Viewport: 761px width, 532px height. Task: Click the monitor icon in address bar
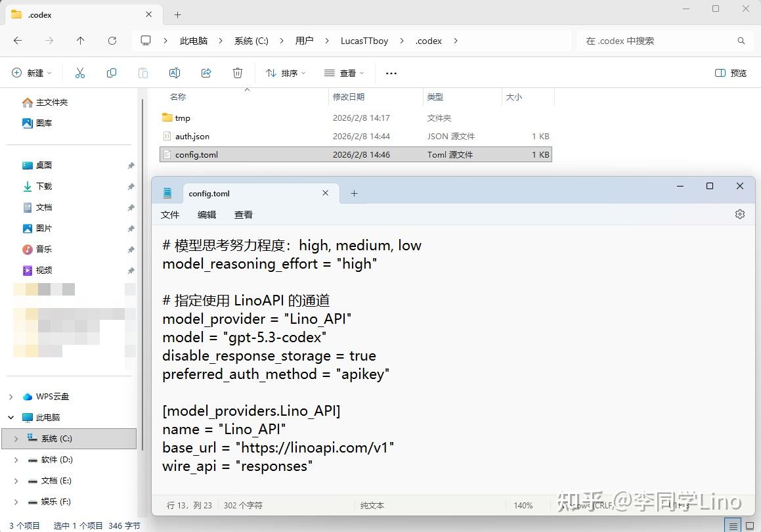coord(146,40)
